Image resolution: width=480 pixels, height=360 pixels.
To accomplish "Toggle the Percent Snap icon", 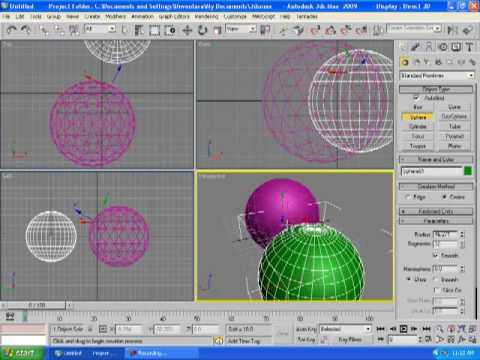I will click(x=345, y=30).
